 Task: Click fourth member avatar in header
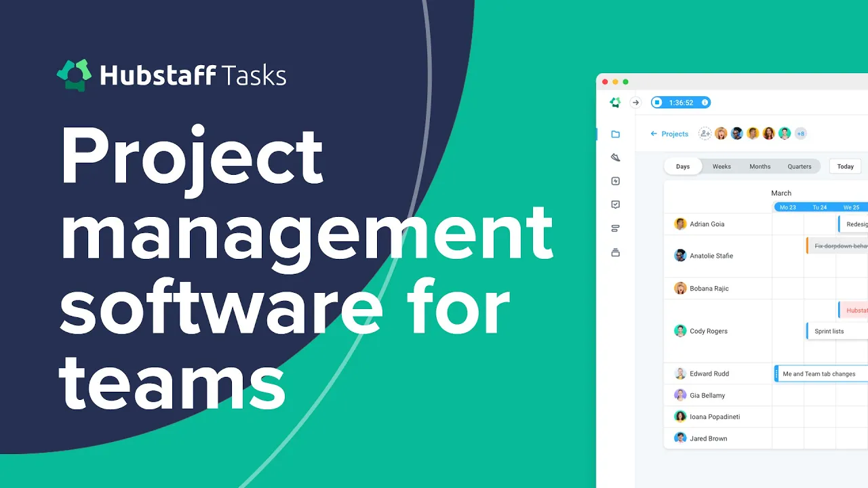coord(768,134)
